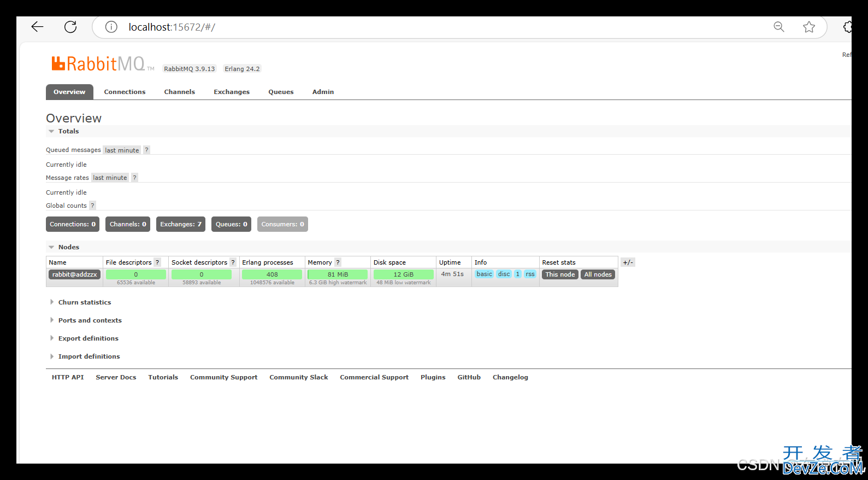Expand Churn statistics section
This screenshot has width=868, height=480.
(x=81, y=302)
